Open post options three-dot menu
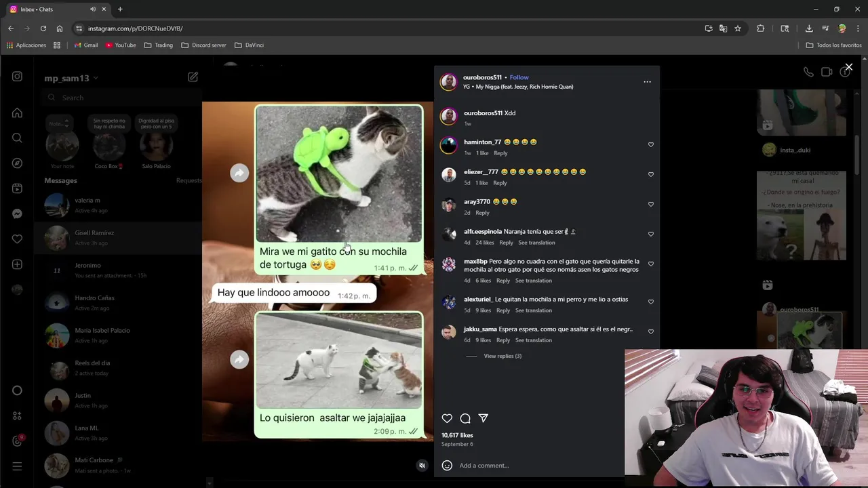Screen dimensions: 868x488 tap(647, 82)
